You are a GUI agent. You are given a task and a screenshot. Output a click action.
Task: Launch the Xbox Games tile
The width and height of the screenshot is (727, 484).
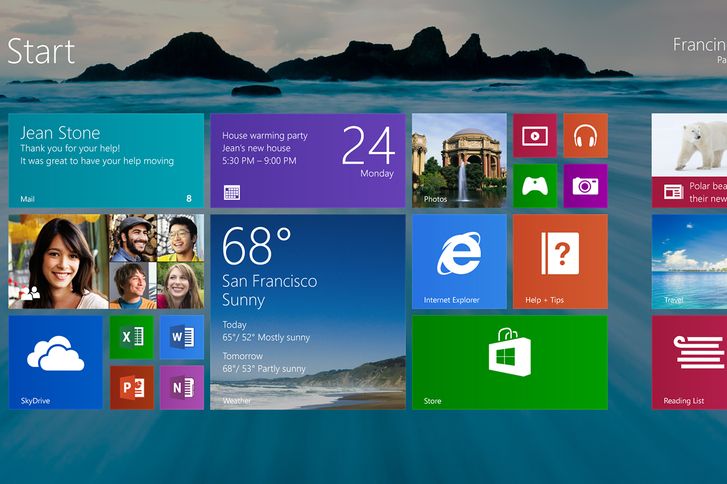[535, 185]
